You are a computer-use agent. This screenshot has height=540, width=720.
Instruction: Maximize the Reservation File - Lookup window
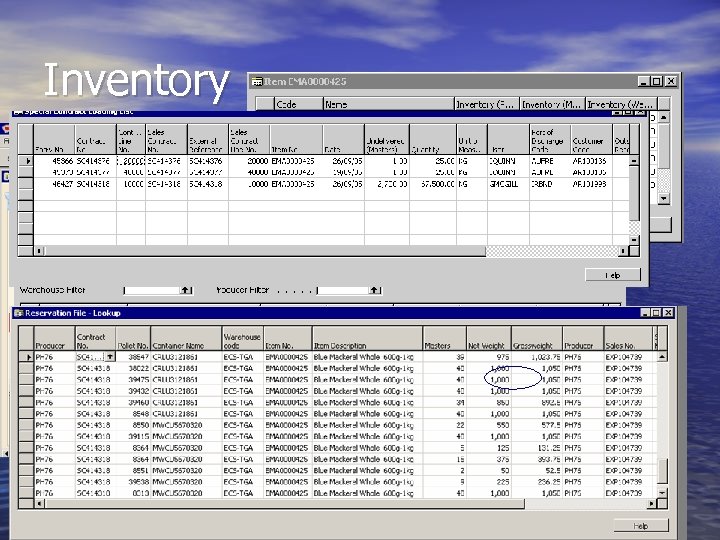656,313
